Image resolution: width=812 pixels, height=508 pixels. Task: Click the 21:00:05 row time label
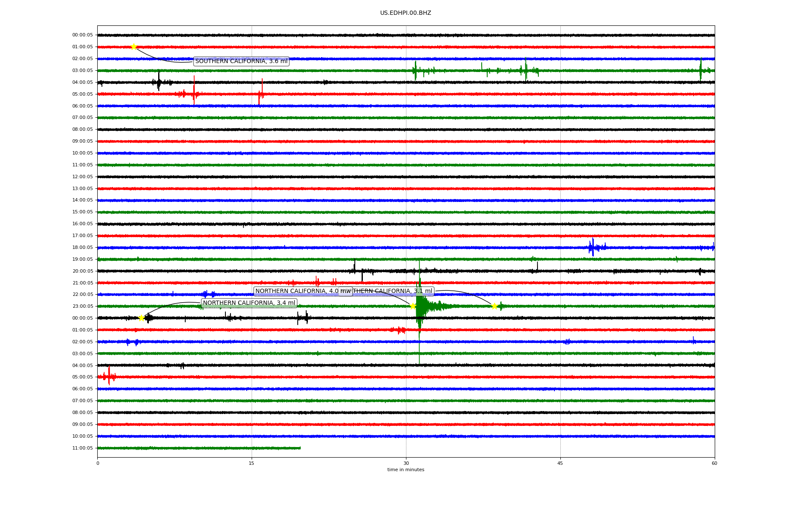coord(82,283)
